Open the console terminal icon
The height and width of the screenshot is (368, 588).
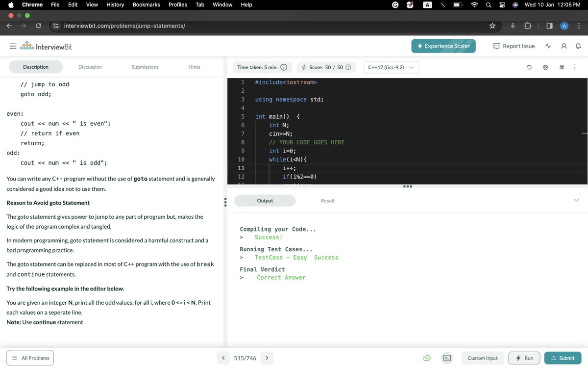click(x=447, y=358)
